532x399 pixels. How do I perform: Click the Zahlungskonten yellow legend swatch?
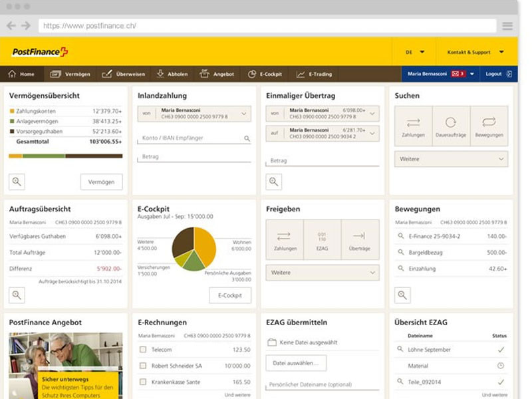[12, 111]
